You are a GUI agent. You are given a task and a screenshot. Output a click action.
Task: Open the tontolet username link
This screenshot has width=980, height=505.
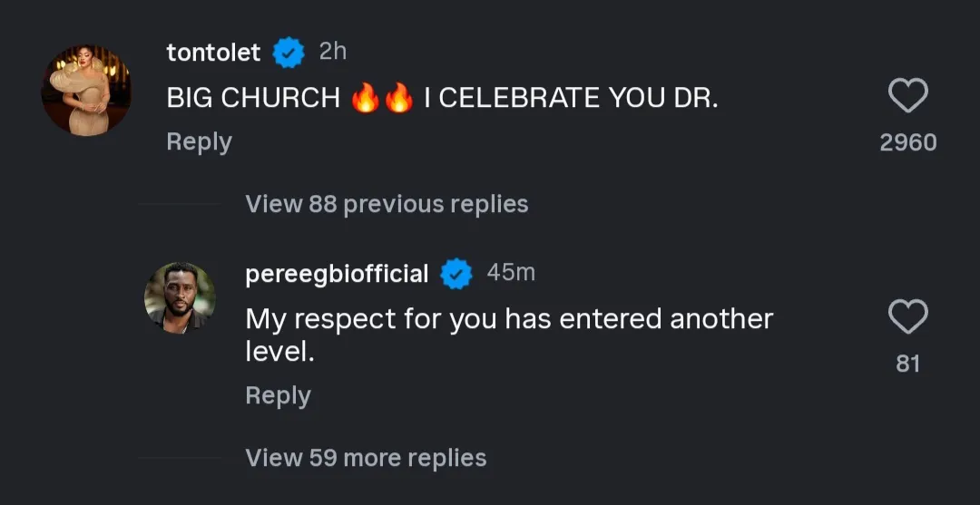(213, 53)
